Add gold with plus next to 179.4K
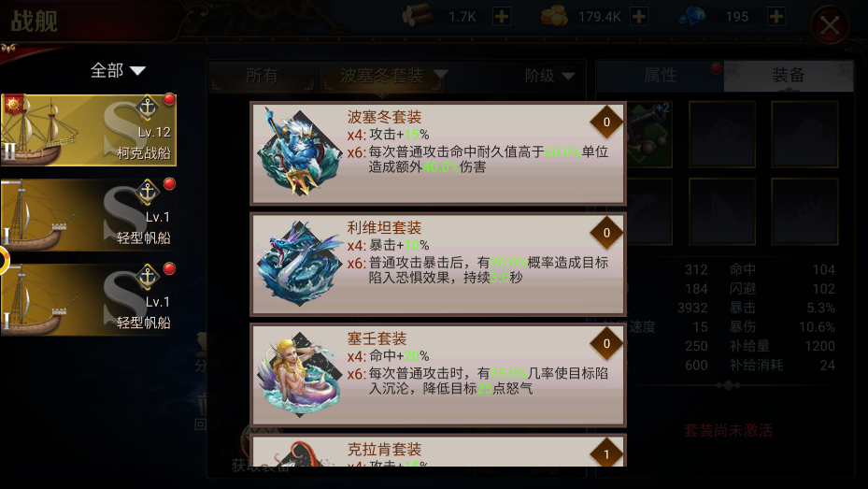 (639, 17)
